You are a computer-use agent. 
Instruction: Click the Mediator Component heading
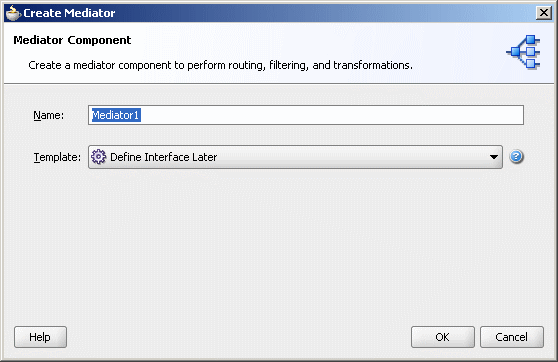[72, 40]
